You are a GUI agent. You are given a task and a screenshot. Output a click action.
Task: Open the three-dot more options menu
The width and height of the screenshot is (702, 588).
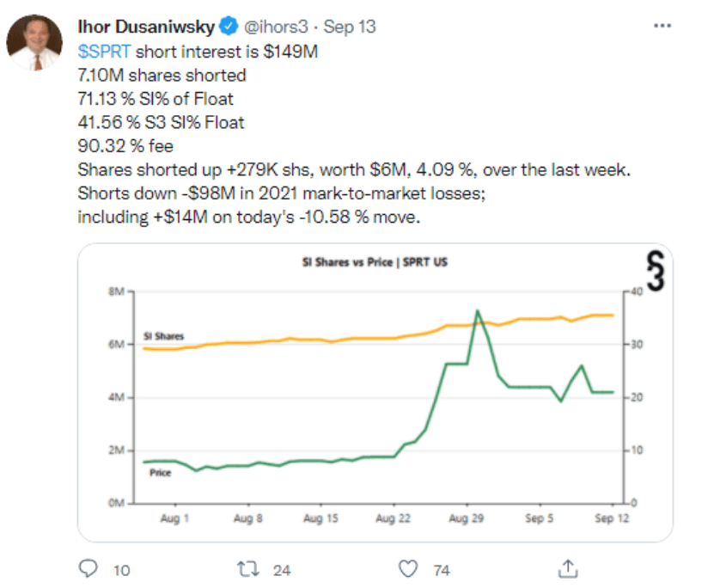pyautogui.click(x=662, y=27)
